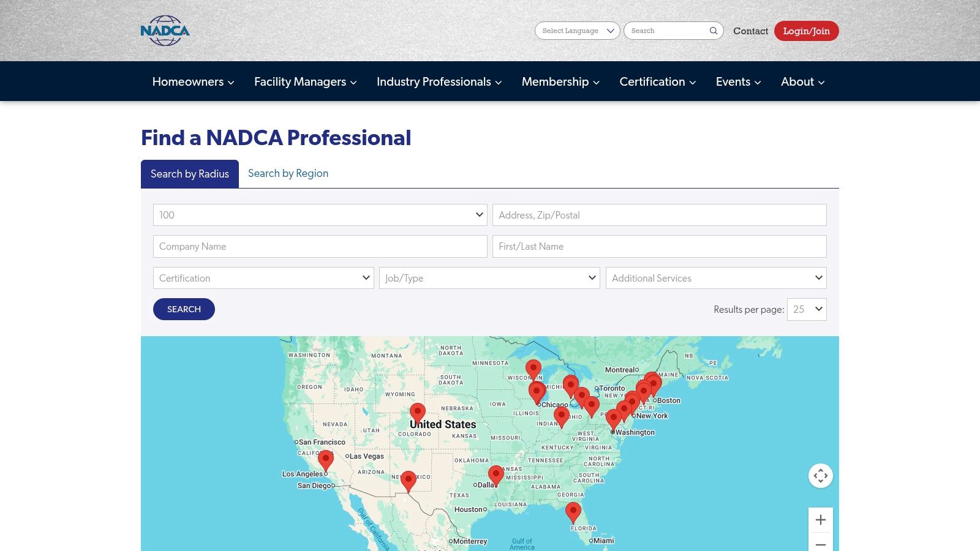Click the zoom in button on the map

(x=821, y=519)
